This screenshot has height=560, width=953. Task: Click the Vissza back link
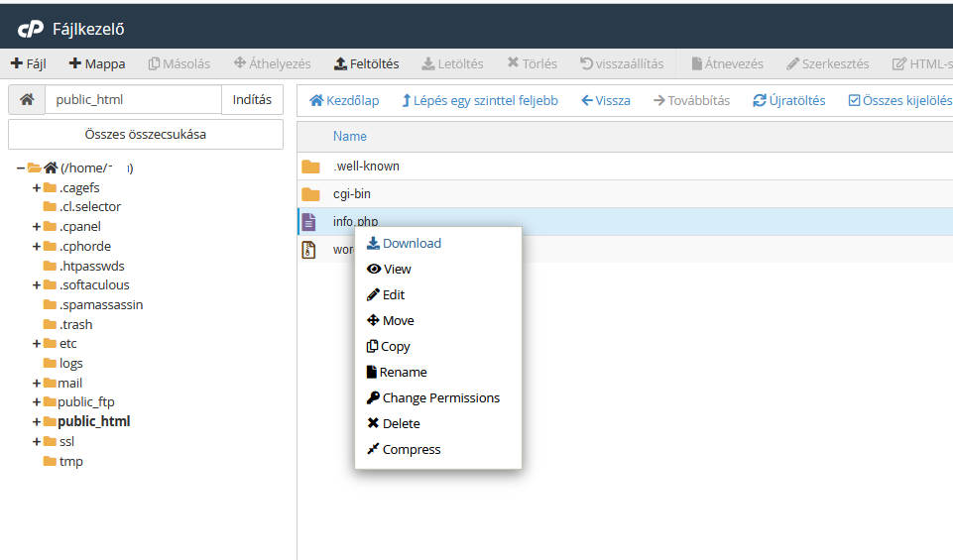coord(605,101)
